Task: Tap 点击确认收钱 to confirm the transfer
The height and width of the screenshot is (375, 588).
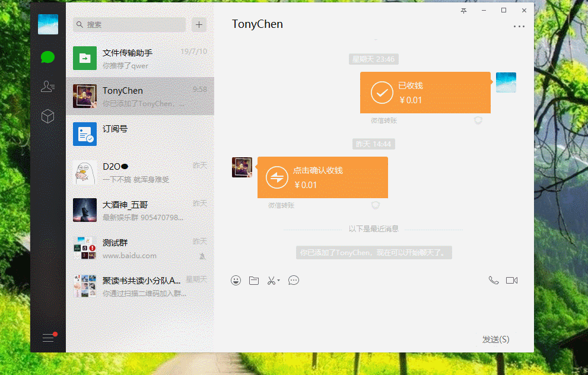Action: [x=322, y=177]
